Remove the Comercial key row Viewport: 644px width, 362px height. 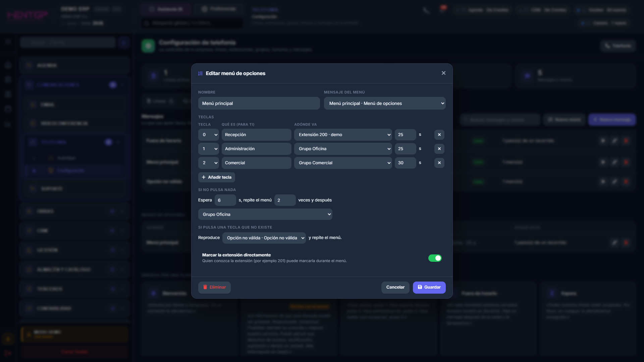(x=439, y=163)
